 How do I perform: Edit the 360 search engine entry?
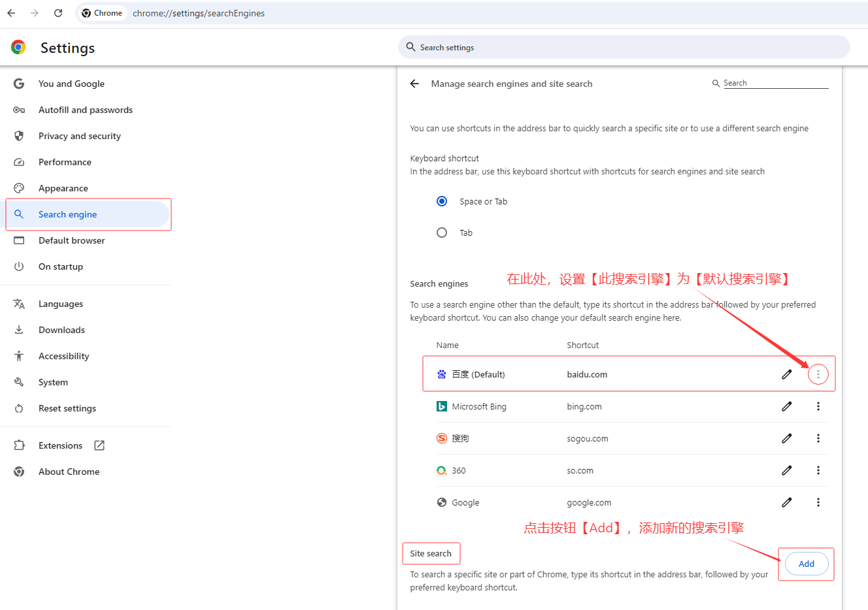click(787, 470)
